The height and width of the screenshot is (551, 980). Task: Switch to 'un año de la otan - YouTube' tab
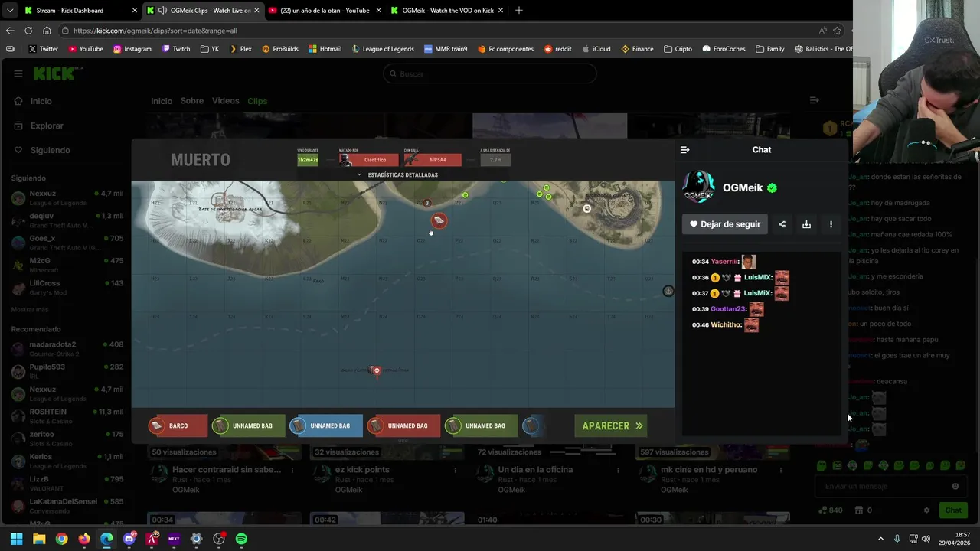[323, 11]
